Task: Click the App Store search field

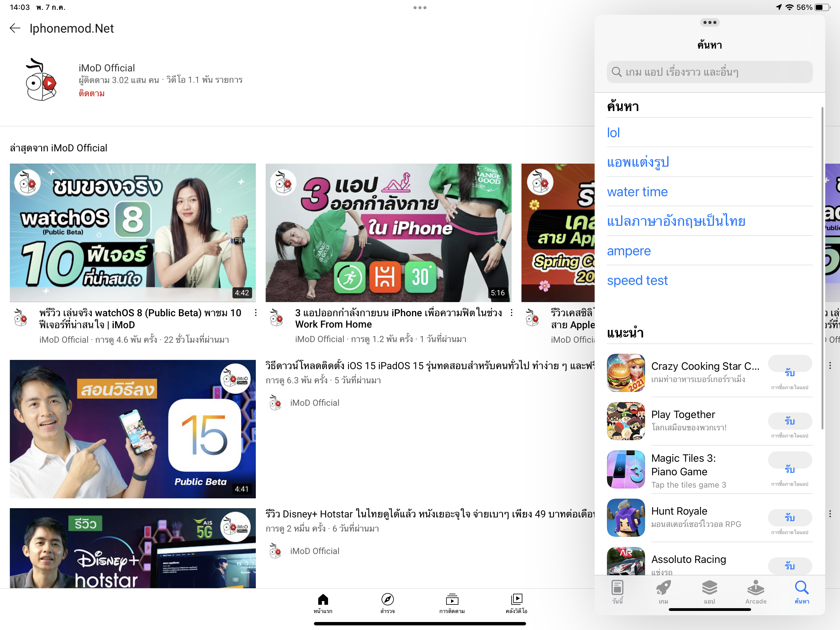Action: coord(709,72)
